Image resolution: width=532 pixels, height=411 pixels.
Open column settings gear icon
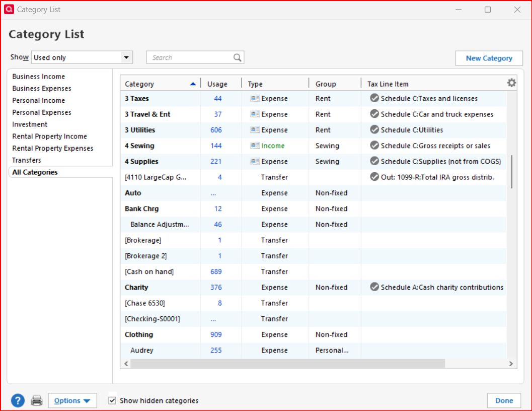(x=511, y=83)
